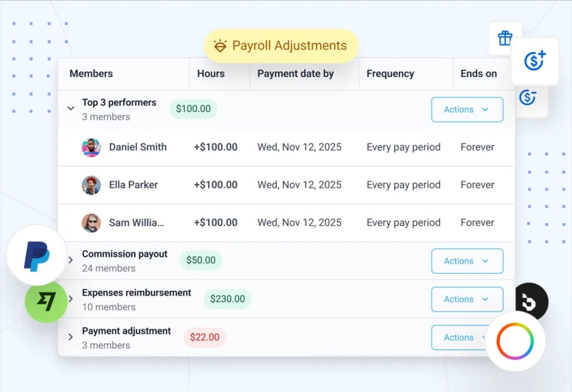This screenshot has width=572, height=392.
Task: Click the red $22.00 amount badge
Action: 204,337
